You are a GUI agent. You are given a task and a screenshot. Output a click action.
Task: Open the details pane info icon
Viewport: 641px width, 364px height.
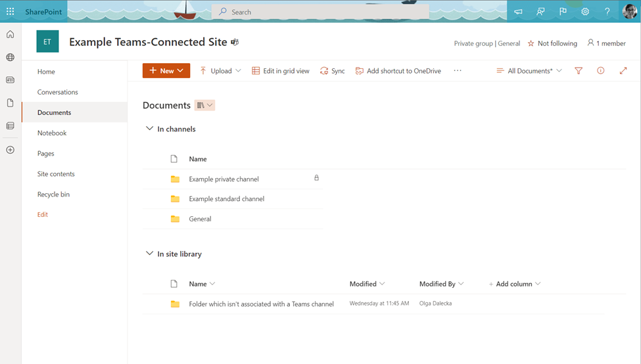point(600,71)
